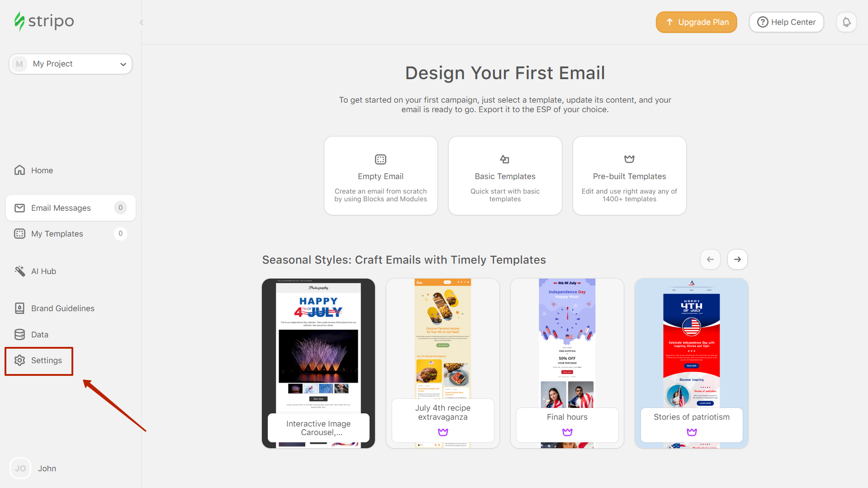Show previous seasonal templates with left arrow
The height and width of the screenshot is (488, 868).
coord(710,259)
